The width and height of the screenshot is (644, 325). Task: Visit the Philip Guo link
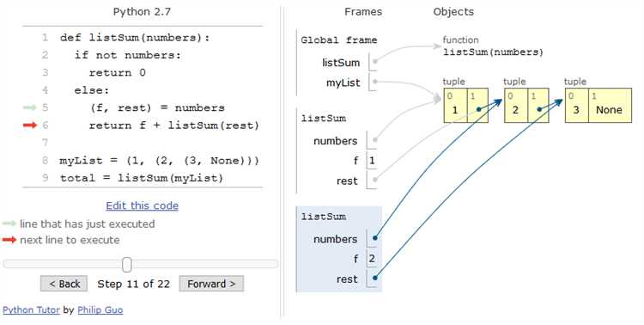tap(100, 310)
